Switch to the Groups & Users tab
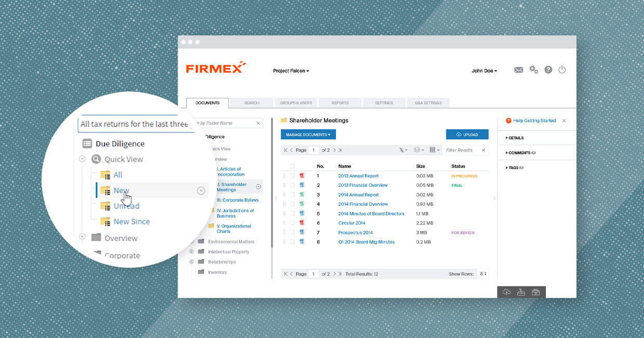Screen dimensions: 644x338 pyautogui.click(x=296, y=103)
